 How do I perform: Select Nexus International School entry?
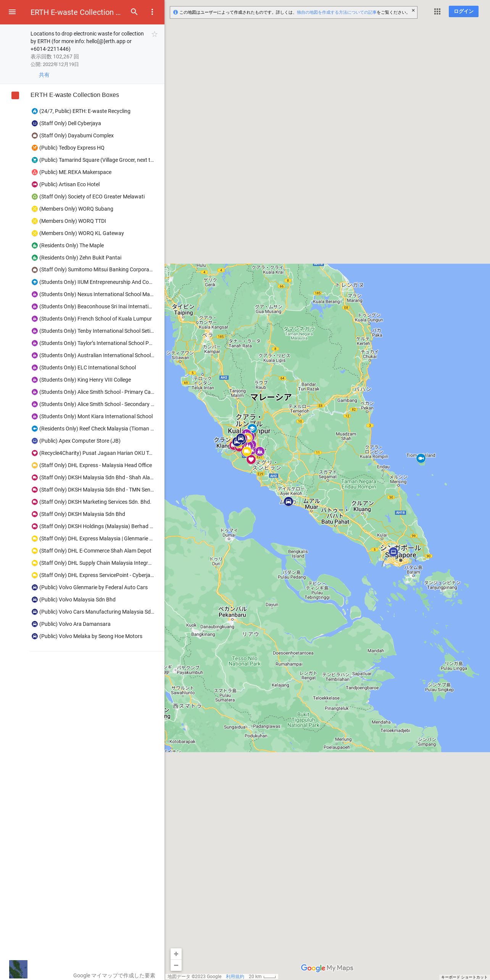coord(92,294)
